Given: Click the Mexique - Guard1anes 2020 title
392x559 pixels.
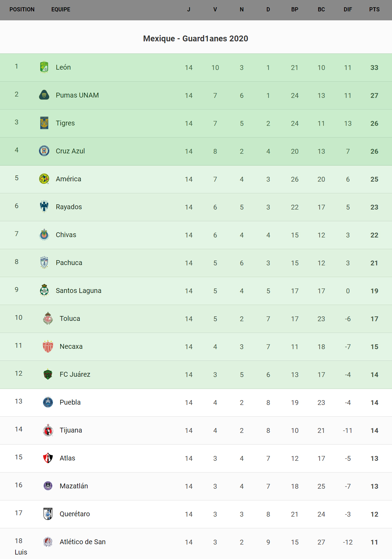Looking at the screenshot, I should point(195,39).
